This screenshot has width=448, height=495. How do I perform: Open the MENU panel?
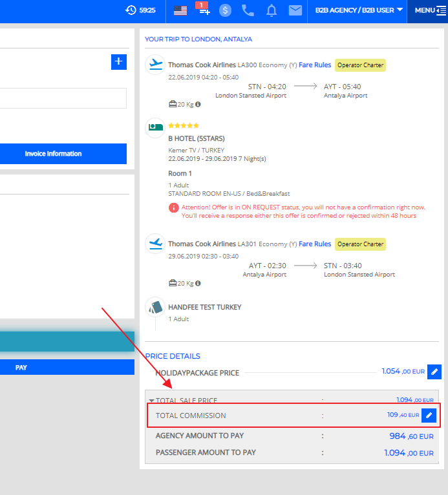click(x=430, y=10)
